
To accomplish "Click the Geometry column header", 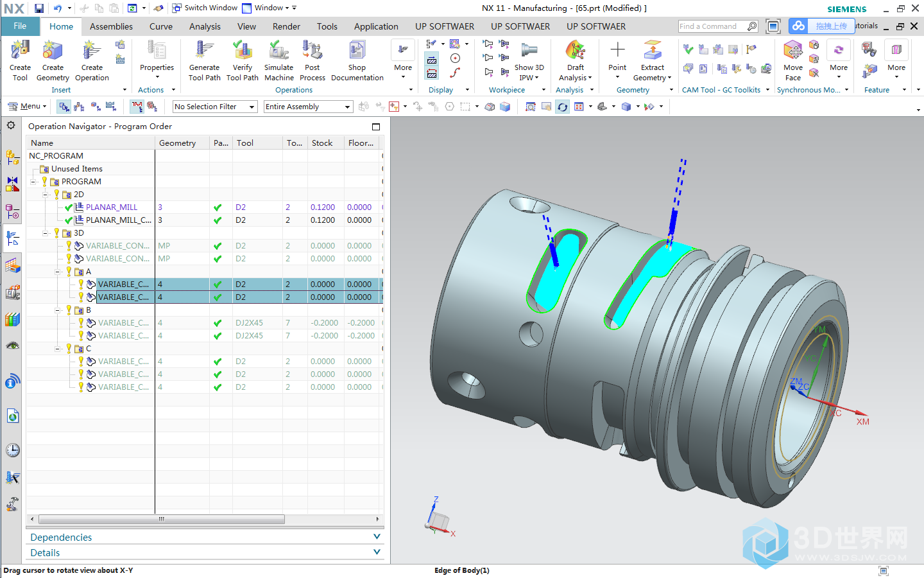I will tap(182, 143).
